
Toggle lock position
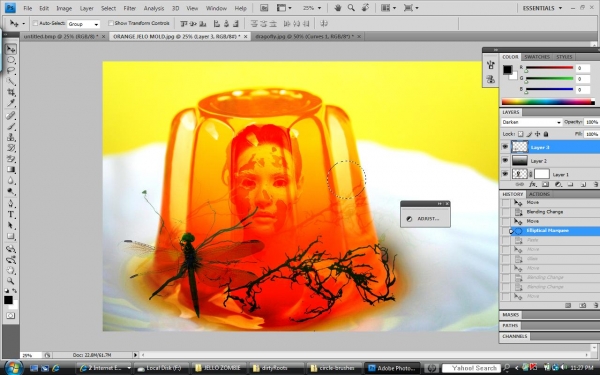click(x=538, y=134)
